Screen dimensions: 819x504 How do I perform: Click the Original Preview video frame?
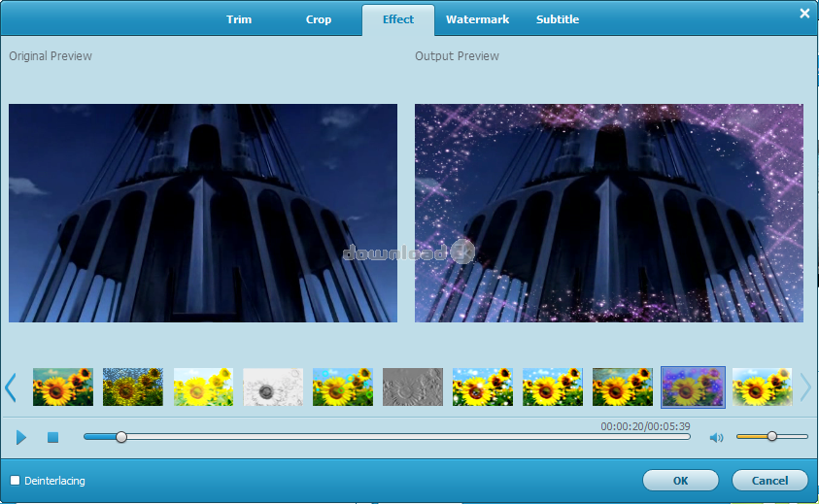point(203,213)
